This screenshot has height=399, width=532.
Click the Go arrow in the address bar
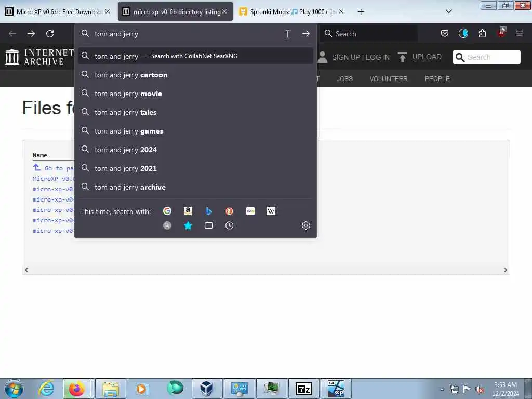coord(305,34)
